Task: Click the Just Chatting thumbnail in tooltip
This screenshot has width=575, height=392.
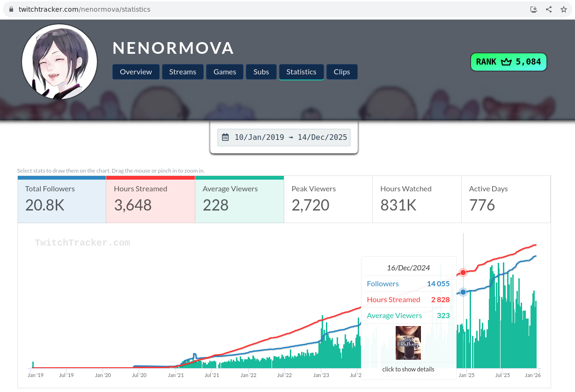Action: tap(408, 343)
